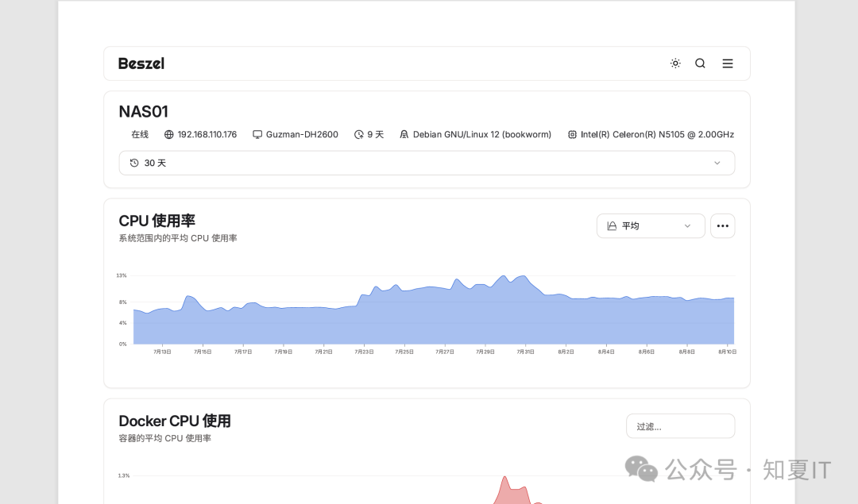Open the CPU chart three-dots options button
This screenshot has height=504, width=858.
(x=722, y=225)
